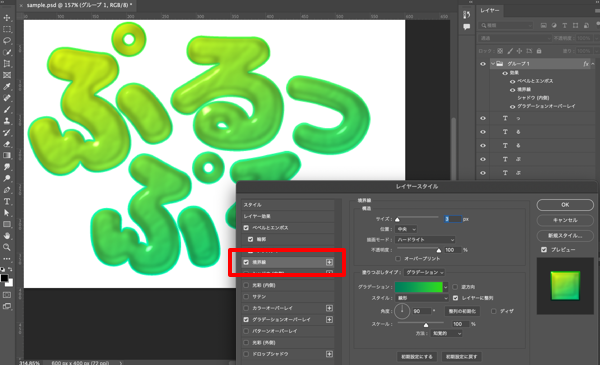Toggle the プレビュー checkbox
This screenshot has width=600, height=365.
pos(544,249)
